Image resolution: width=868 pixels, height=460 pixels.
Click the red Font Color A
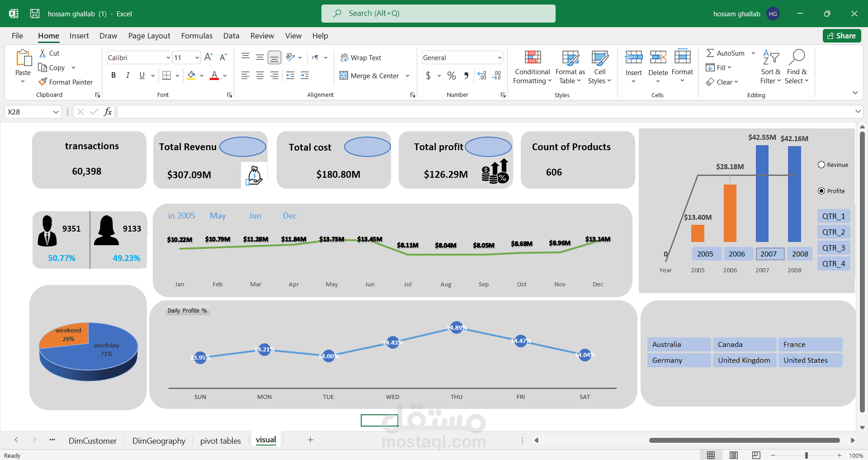tap(214, 75)
